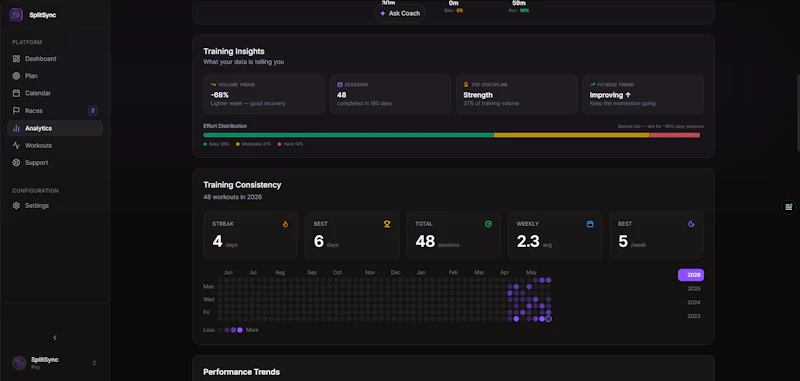This screenshot has height=381, width=800.
Task: Collapse the sidebar with the chevron arrow
Action: (x=55, y=338)
